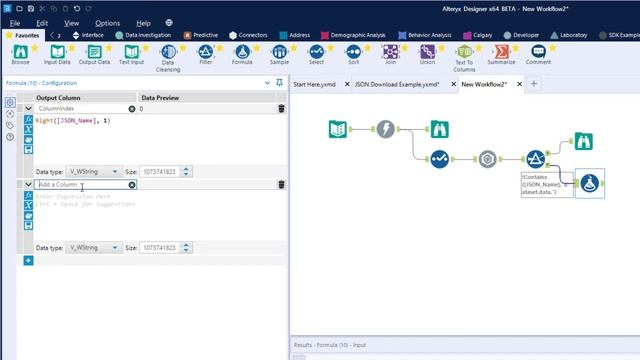Select the Browse tool in Favorites

(20, 55)
